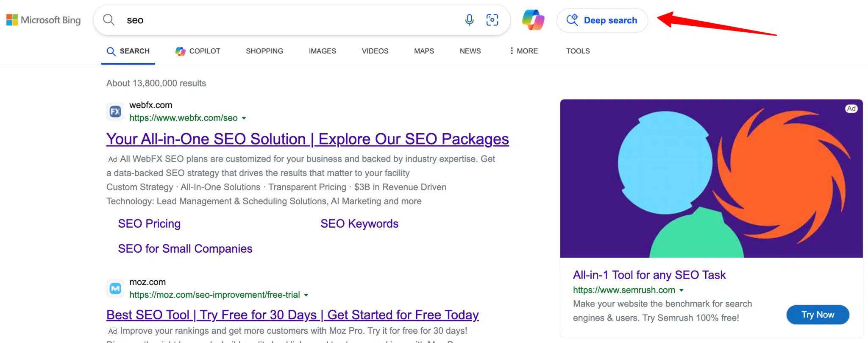The width and height of the screenshot is (868, 343).
Task: Click the Deep search magnifier icon
Action: pos(572,20)
